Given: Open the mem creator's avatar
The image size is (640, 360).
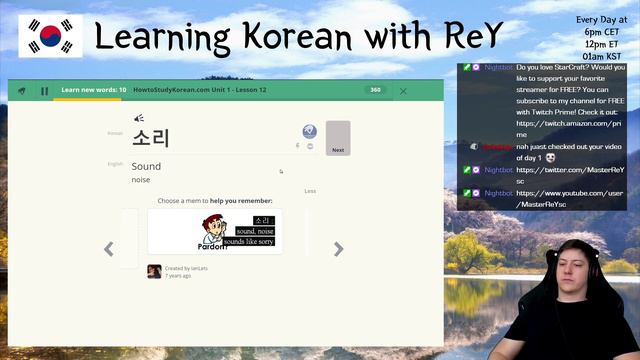Looking at the screenshot, I should (154, 271).
